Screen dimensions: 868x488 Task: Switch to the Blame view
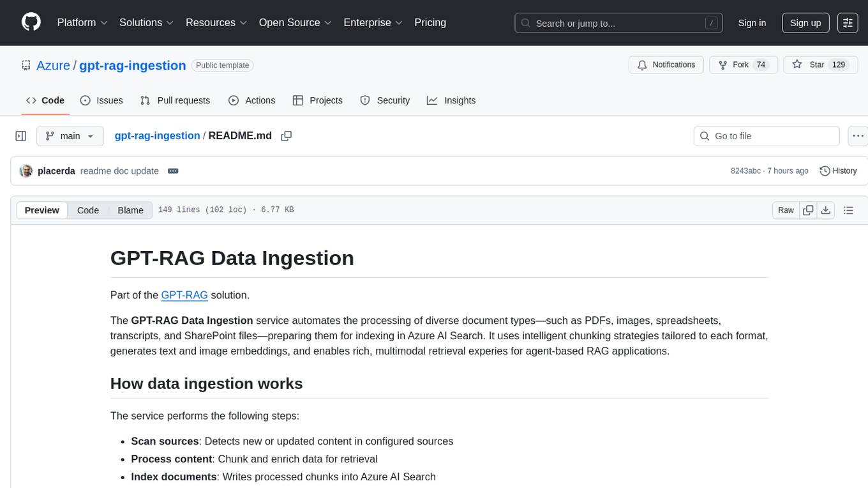pyautogui.click(x=130, y=210)
